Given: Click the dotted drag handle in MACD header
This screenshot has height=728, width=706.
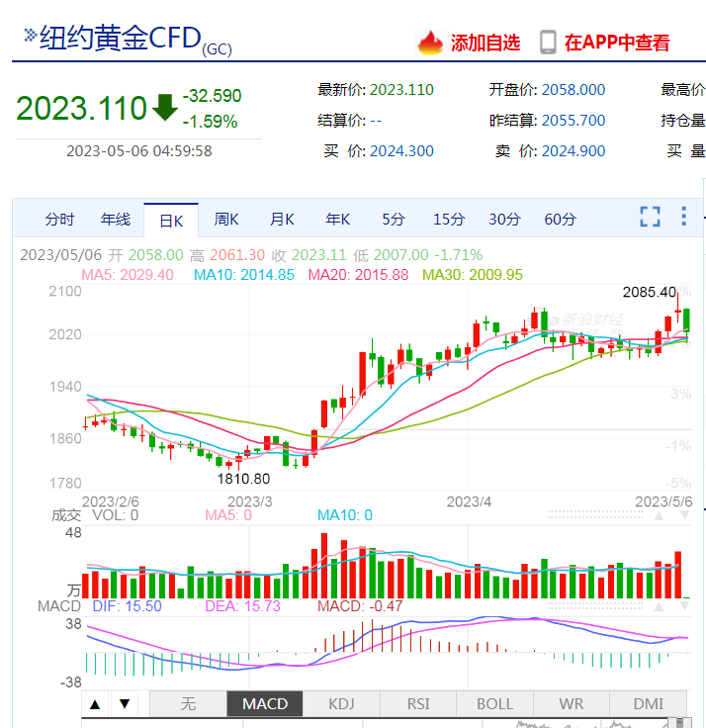Looking at the screenshot, I should 595,605.
